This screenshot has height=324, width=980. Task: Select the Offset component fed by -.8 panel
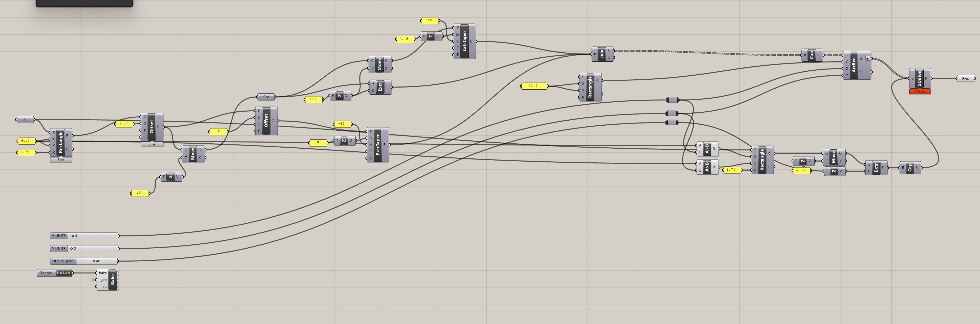pyautogui.click(x=266, y=121)
